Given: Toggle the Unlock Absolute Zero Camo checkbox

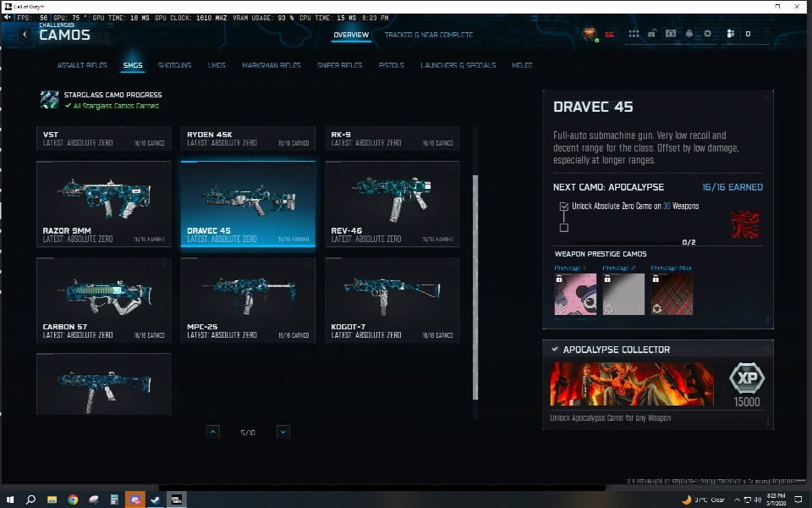Looking at the screenshot, I should click(x=564, y=207).
